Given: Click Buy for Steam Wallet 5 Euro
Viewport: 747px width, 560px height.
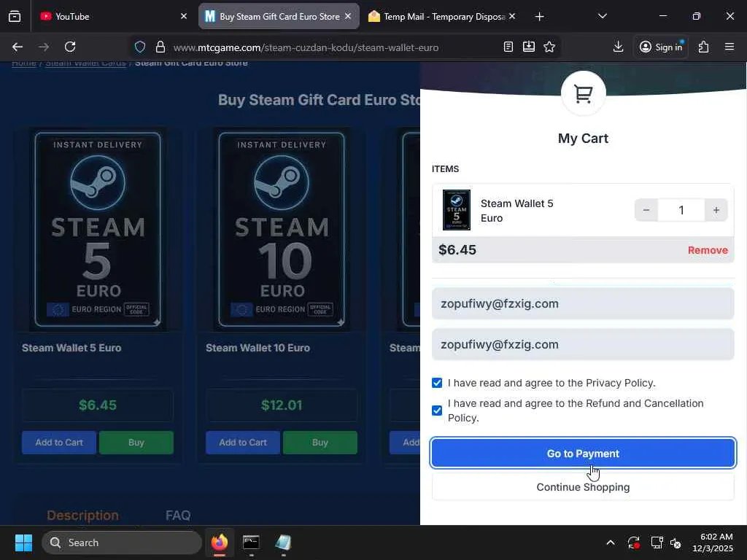Looking at the screenshot, I should click(x=136, y=443).
